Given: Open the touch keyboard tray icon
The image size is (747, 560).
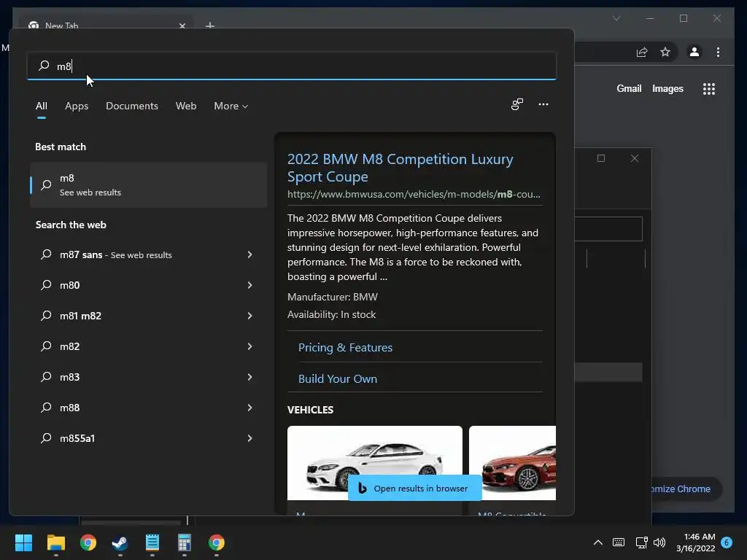Looking at the screenshot, I should 619,542.
